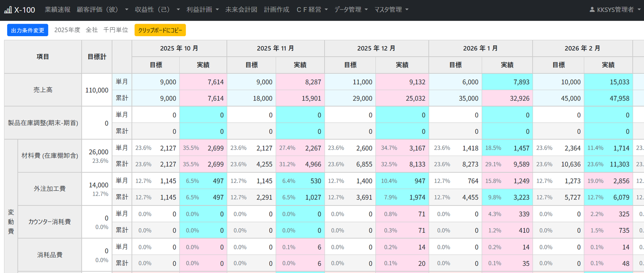Click the 外注加工費 row header
This screenshot has height=273, width=644.
(x=50, y=189)
